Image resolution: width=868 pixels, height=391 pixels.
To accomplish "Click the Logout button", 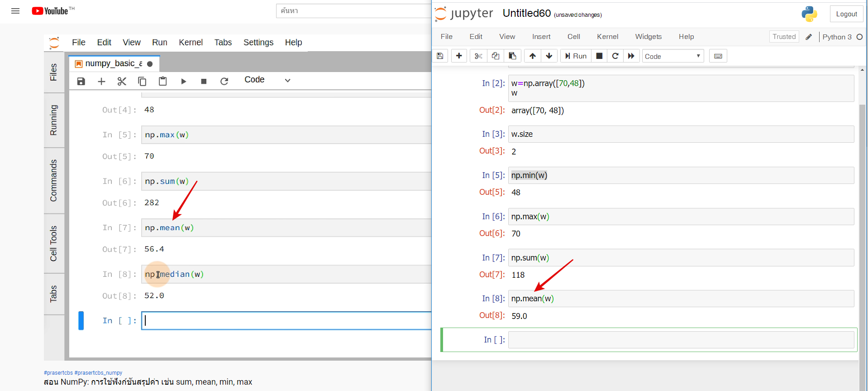I will tap(846, 14).
